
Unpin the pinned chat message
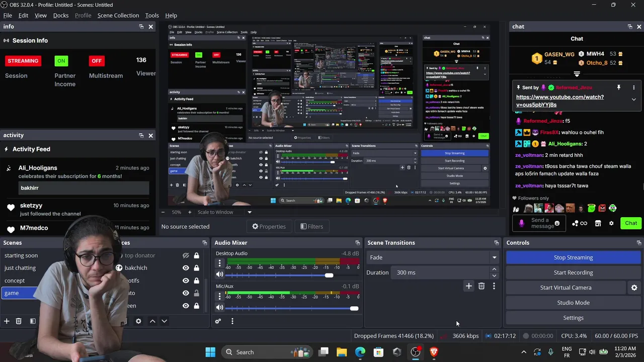click(619, 87)
